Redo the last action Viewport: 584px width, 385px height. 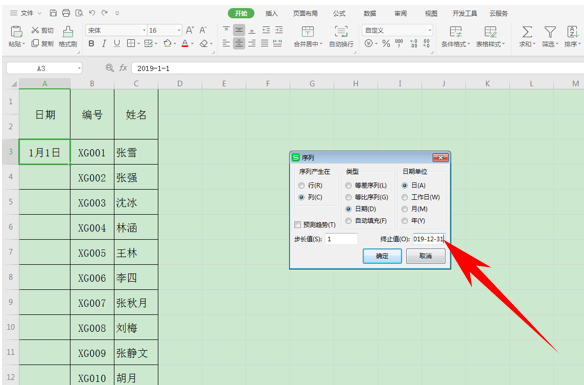coord(105,13)
